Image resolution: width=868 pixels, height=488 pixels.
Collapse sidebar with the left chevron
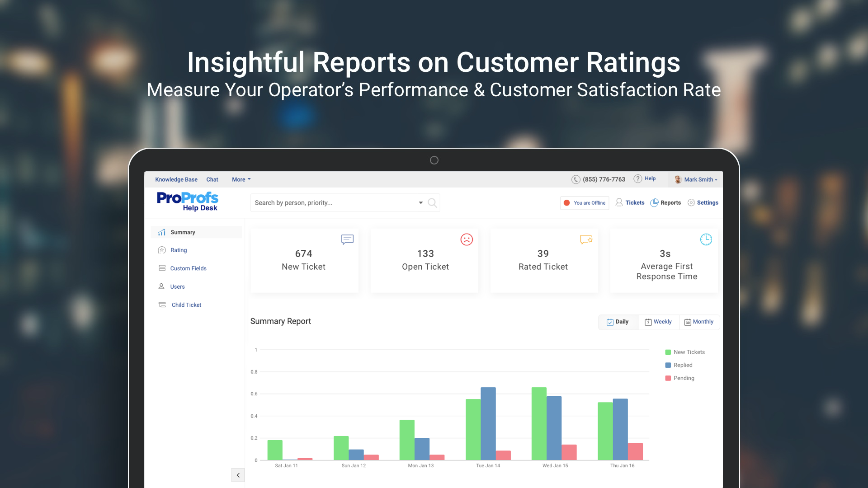pyautogui.click(x=238, y=475)
